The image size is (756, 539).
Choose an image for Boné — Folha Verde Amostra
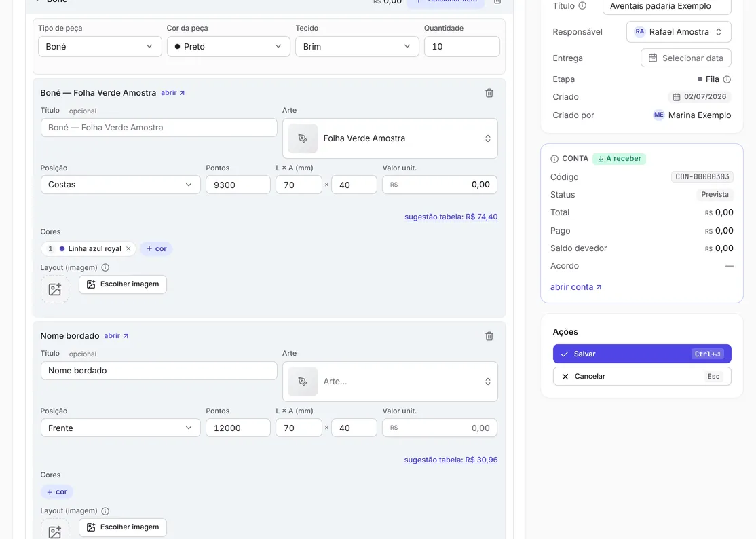(x=123, y=284)
